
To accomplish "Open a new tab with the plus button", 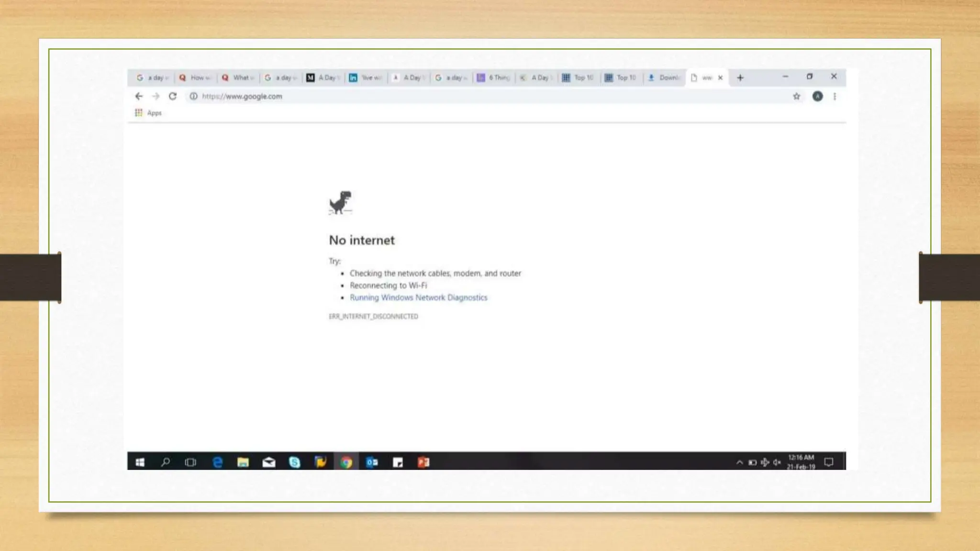I will tap(740, 77).
